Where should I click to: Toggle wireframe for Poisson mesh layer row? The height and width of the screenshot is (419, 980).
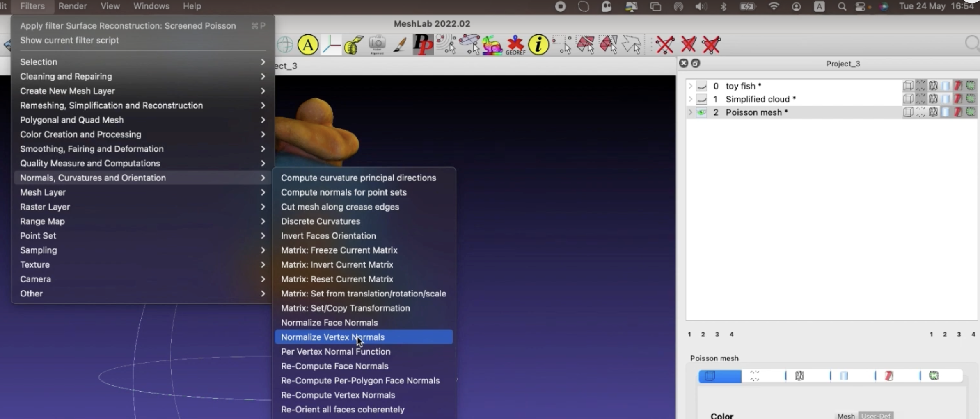933,112
